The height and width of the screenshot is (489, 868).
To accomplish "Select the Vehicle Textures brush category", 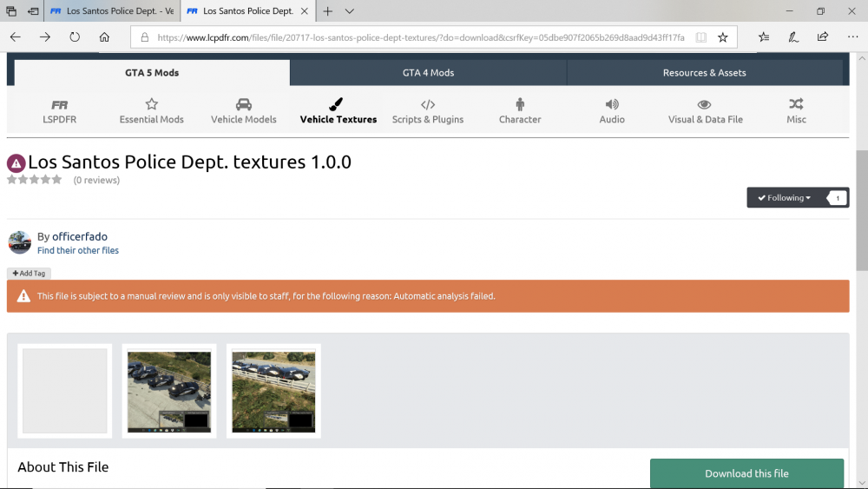I will coord(338,111).
